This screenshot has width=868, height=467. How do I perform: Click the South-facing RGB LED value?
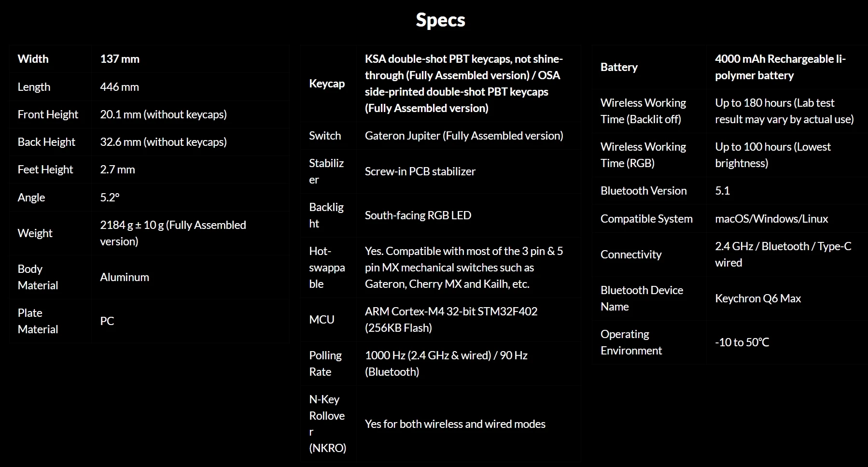pos(418,215)
